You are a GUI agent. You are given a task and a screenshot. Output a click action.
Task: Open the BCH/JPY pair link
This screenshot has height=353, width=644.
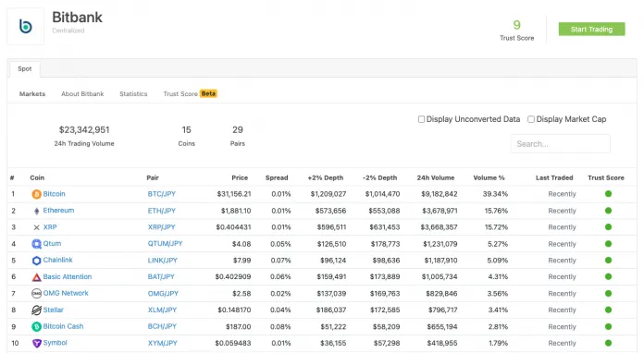162,327
